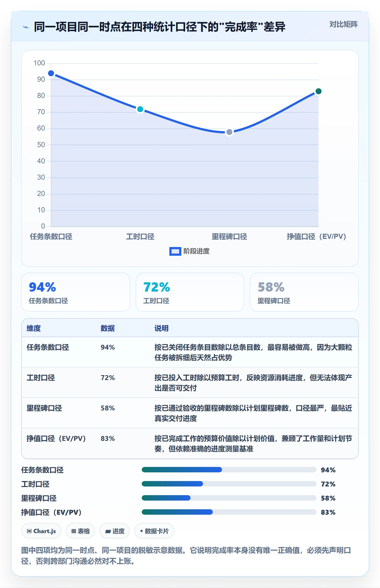
Task: Select the 挣值口径（EV/PV） cell in the table
Action: (56, 438)
